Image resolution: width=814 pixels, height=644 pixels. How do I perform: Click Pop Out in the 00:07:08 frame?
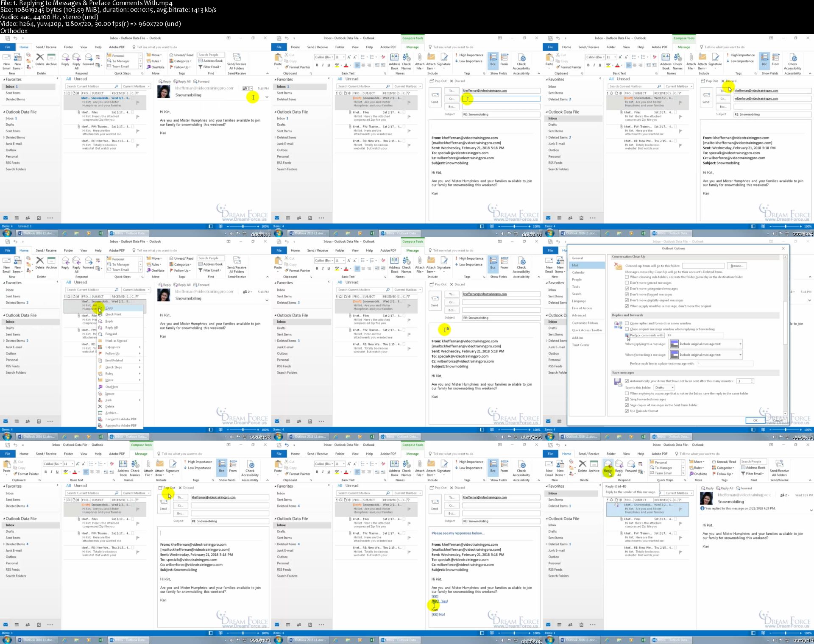(x=167, y=488)
